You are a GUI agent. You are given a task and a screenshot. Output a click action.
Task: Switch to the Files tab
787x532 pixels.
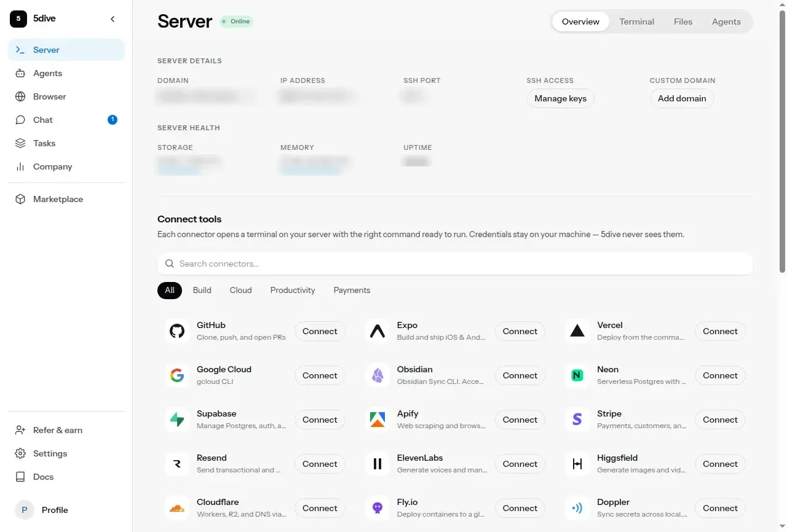pyautogui.click(x=683, y=22)
